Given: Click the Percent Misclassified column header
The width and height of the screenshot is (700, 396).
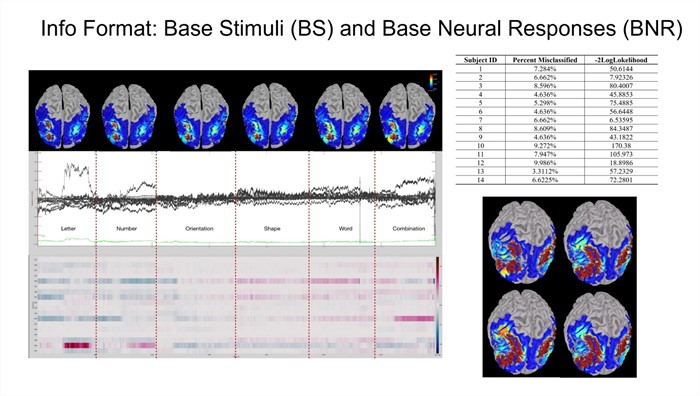Looking at the screenshot, I should coord(545,60).
